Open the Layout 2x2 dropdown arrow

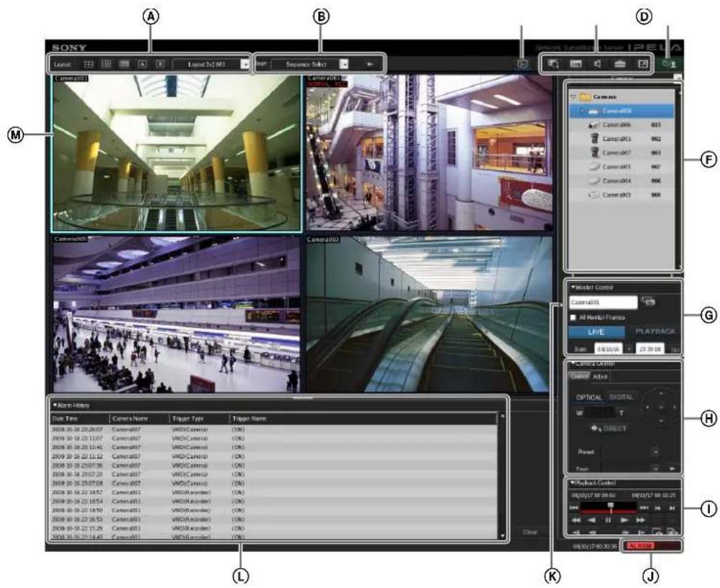pos(245,64)
